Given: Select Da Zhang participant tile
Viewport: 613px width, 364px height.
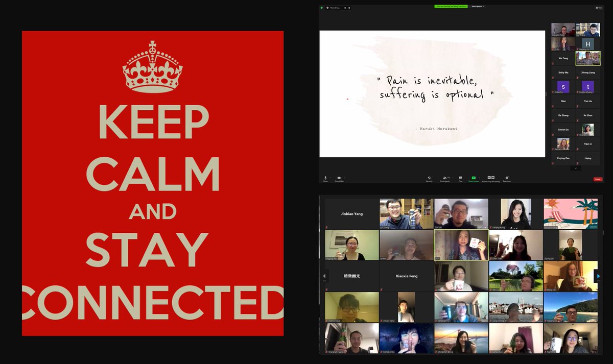Looking at the screenshot, I should click(x=563, y=115).
